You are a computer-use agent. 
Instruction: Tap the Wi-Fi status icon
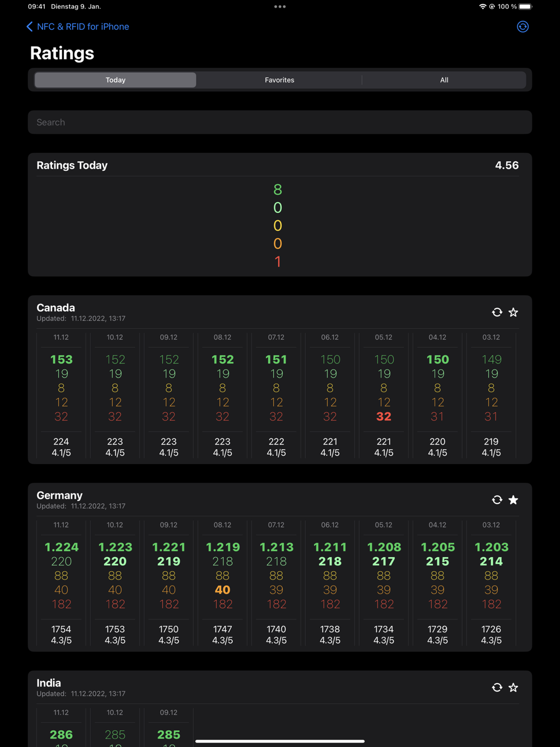point(483,7)
